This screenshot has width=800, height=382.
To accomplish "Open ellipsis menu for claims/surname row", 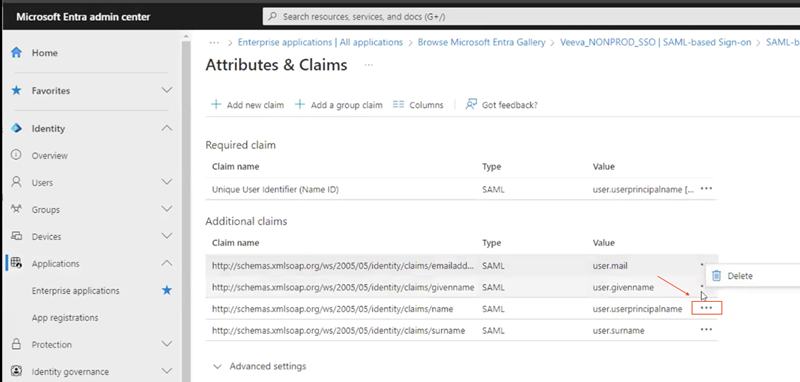I will tap(706, 330).
